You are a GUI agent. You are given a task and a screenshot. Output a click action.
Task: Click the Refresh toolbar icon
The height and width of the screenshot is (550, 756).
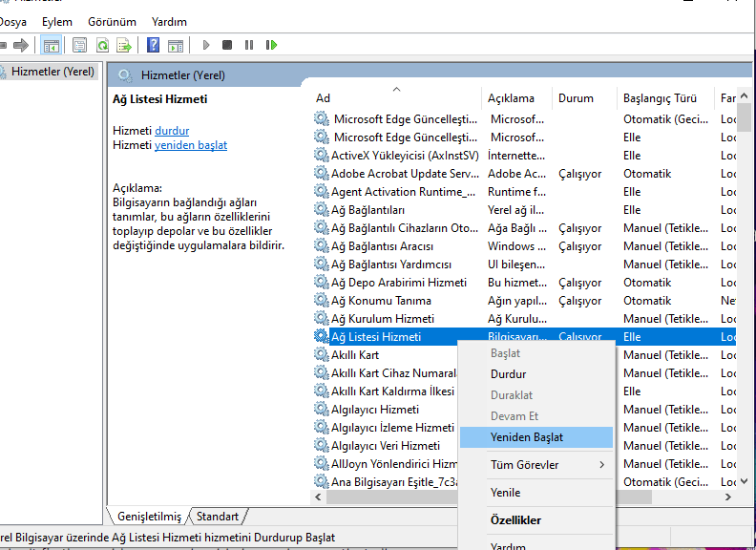pos(102,45)
